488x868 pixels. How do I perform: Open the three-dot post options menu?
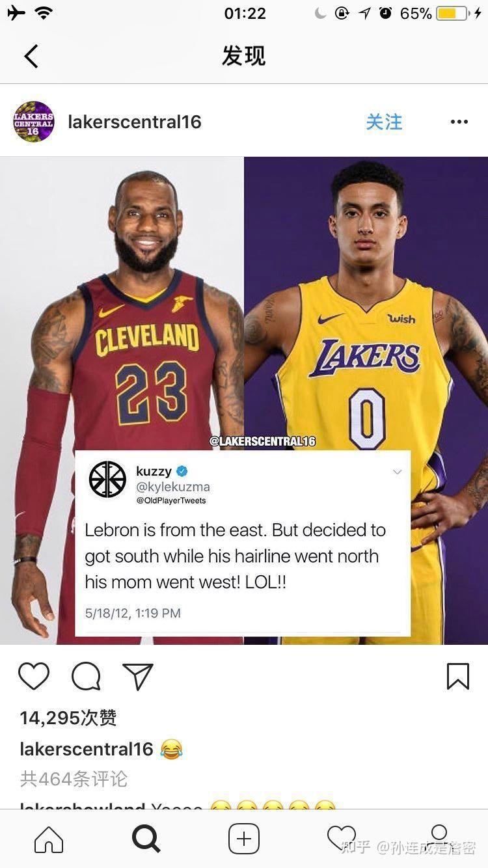click(x=459, y=122)
